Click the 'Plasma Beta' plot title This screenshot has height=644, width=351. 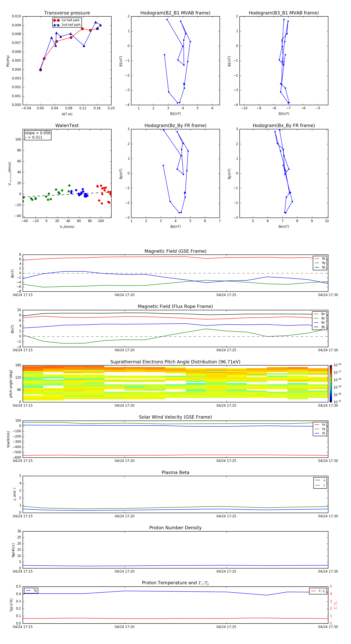click(x=175, y=473)
